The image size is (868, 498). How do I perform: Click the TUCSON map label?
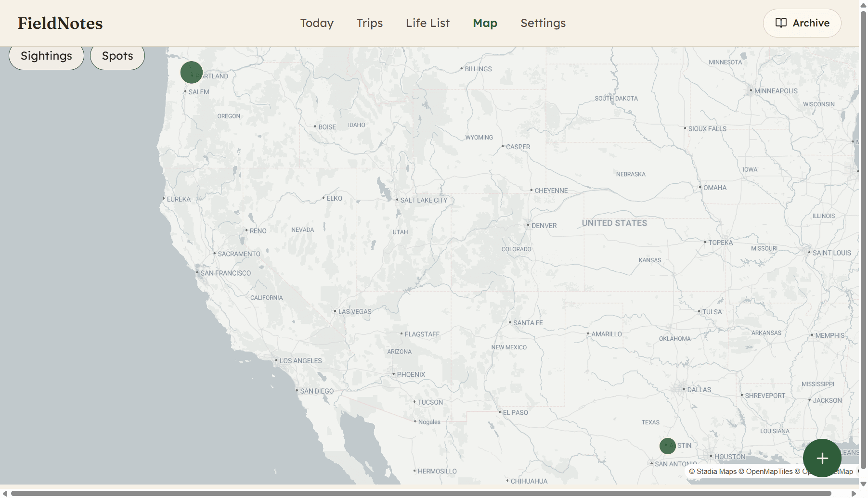430,403
